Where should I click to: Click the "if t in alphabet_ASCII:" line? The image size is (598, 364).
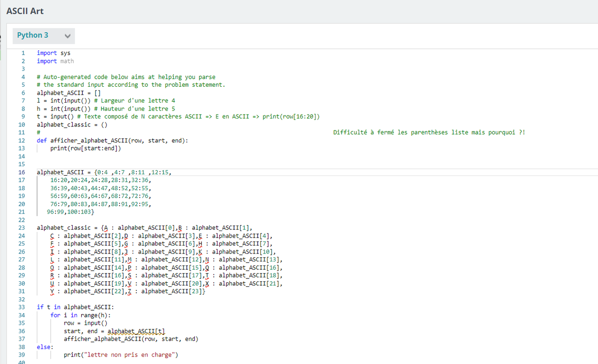(x=76, y=307)
